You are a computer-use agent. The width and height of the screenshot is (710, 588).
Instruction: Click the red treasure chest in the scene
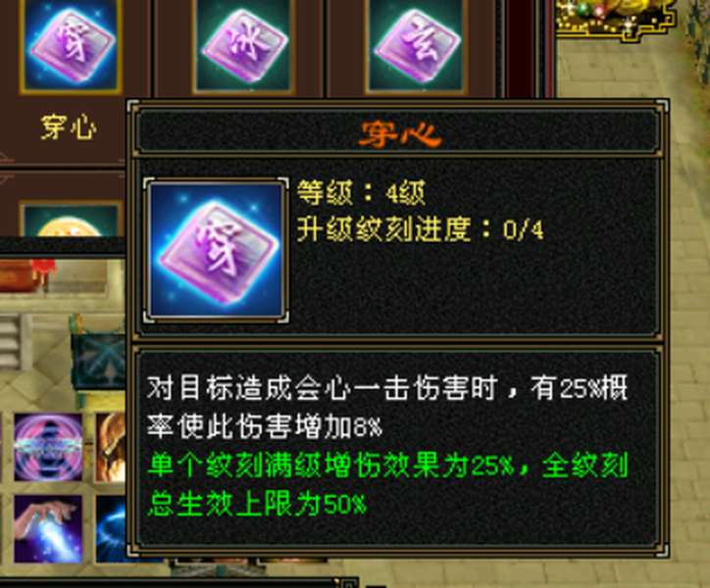[x=27, y=274]
